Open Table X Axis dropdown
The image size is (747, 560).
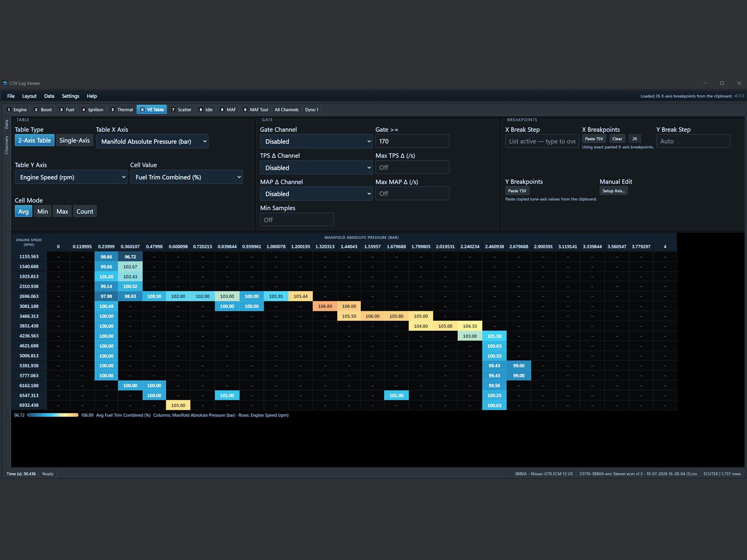tap(152, 141)
